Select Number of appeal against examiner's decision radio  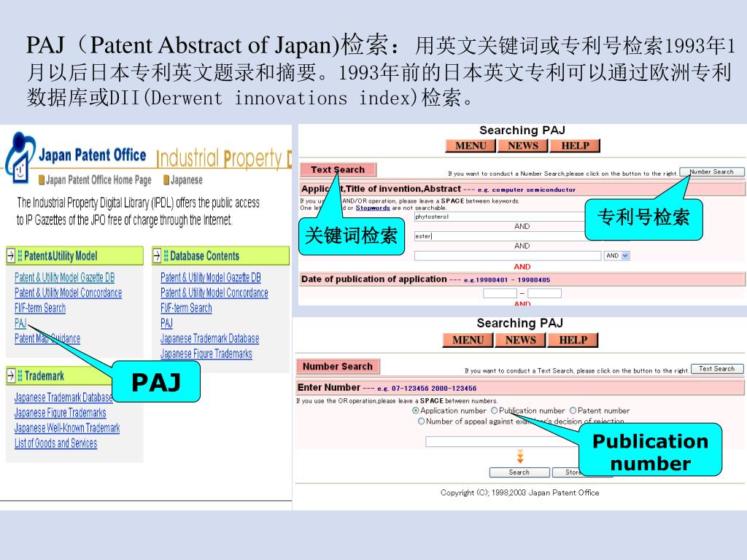[421, 421]
